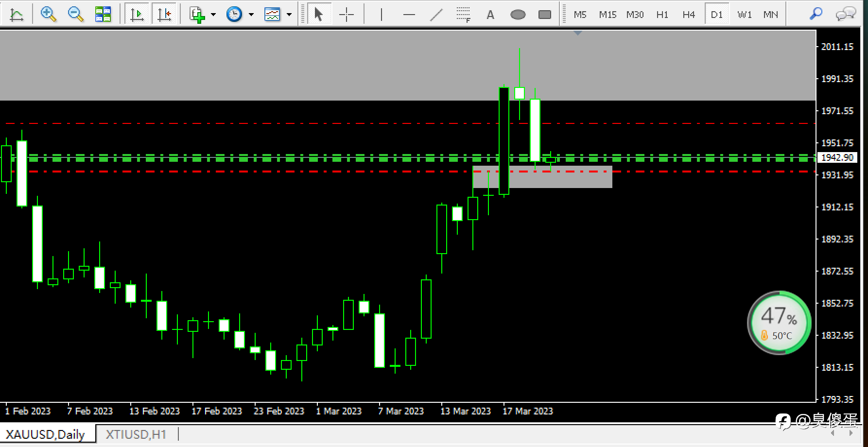Switch to M5 timeframe
The width and height of the screenshot is (868, 447).
[580, 15]
